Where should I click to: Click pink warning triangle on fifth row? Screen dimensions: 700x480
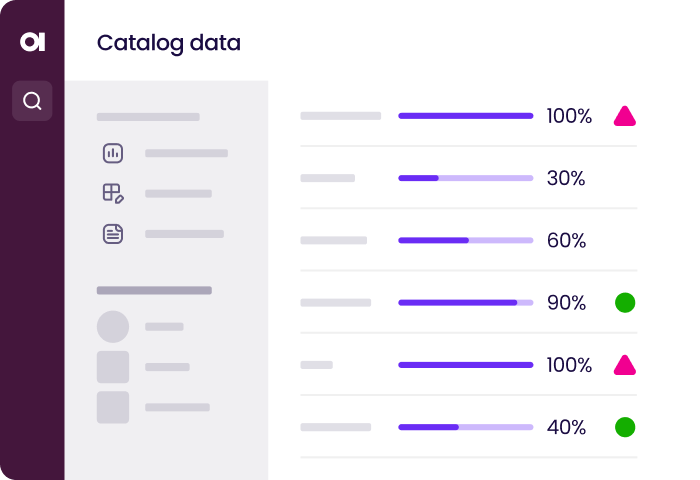(x=625, y=365)
